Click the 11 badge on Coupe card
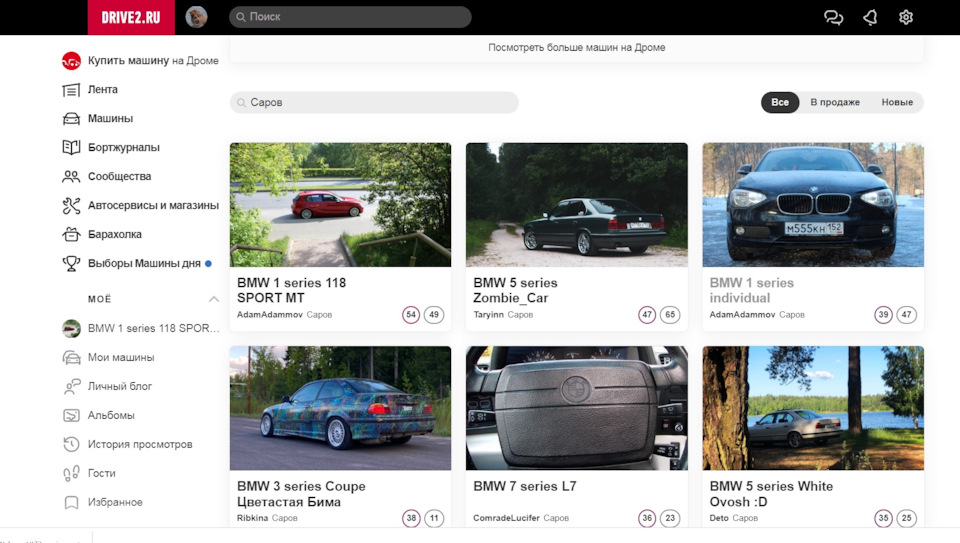The image size is (960, 543). (x=434, y=518)
